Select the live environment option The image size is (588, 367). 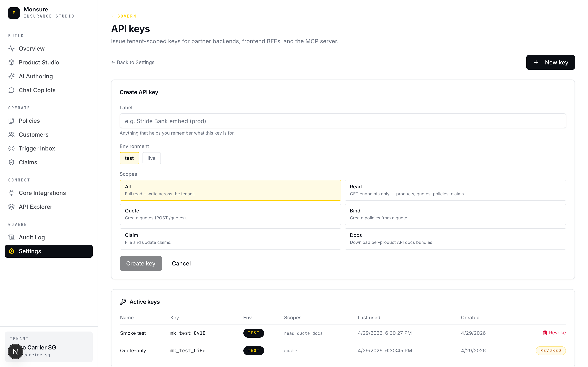(x=151, y=158)
